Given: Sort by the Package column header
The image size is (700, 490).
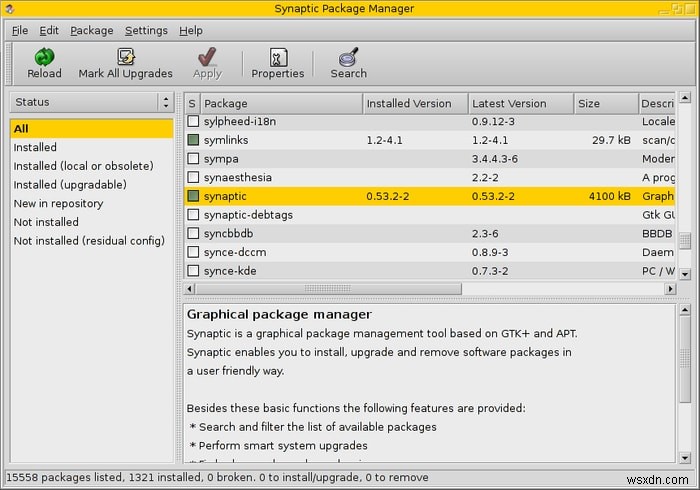Looking at the screenshot, I should [282, 104].
